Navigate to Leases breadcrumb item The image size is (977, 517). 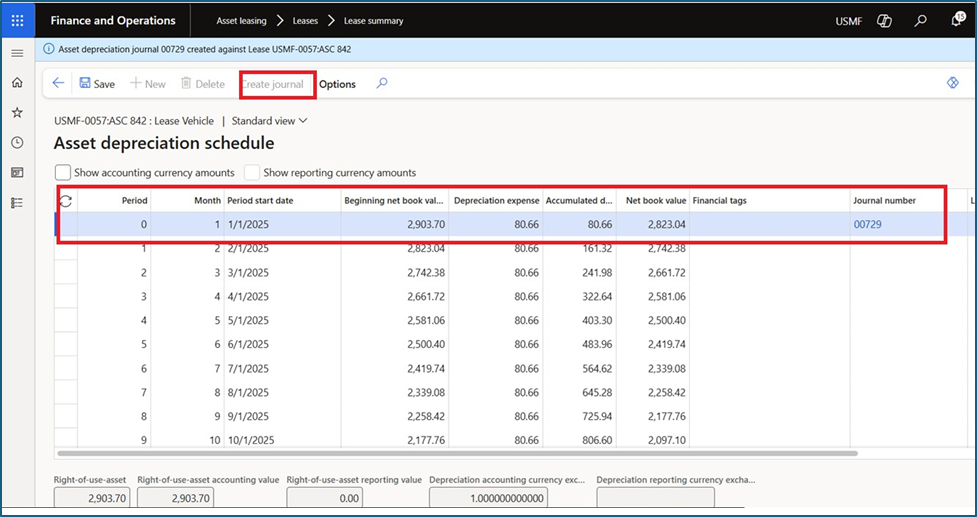click(307, 21)
